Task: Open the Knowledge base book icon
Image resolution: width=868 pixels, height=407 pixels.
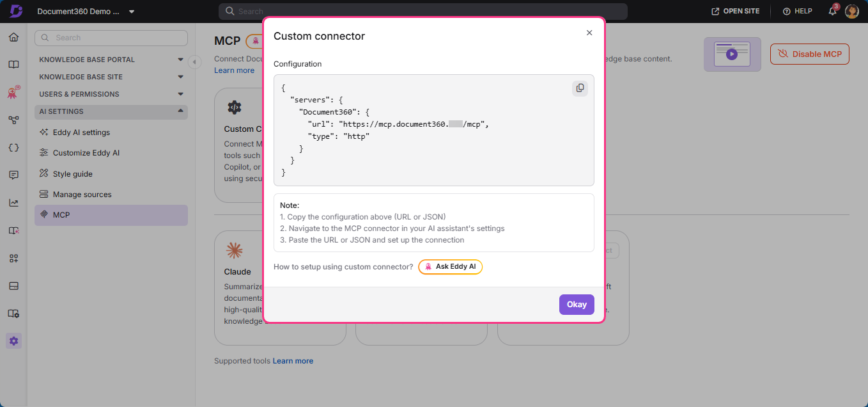Action: pos(13,64)
